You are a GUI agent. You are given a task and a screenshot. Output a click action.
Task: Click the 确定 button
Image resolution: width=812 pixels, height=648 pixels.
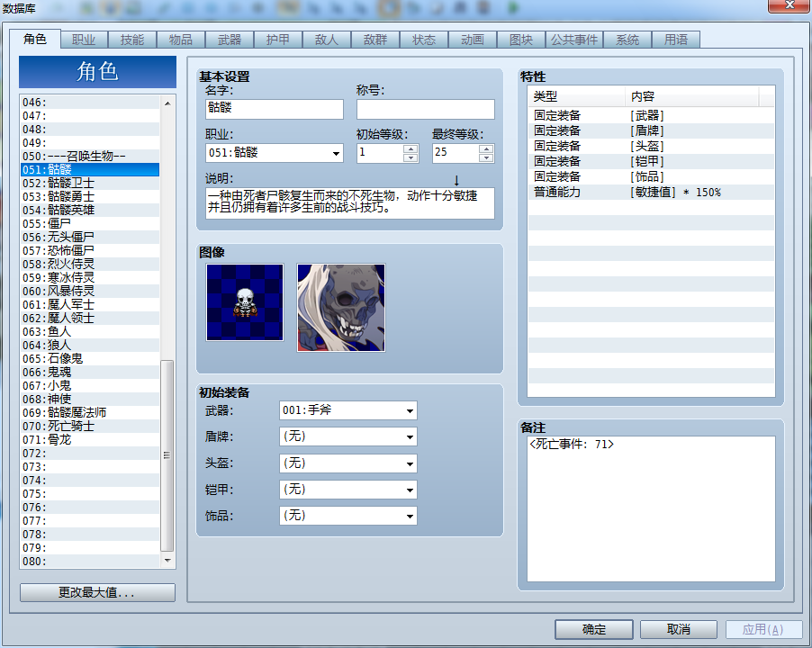pyautogui.click(x=594, y=629)
